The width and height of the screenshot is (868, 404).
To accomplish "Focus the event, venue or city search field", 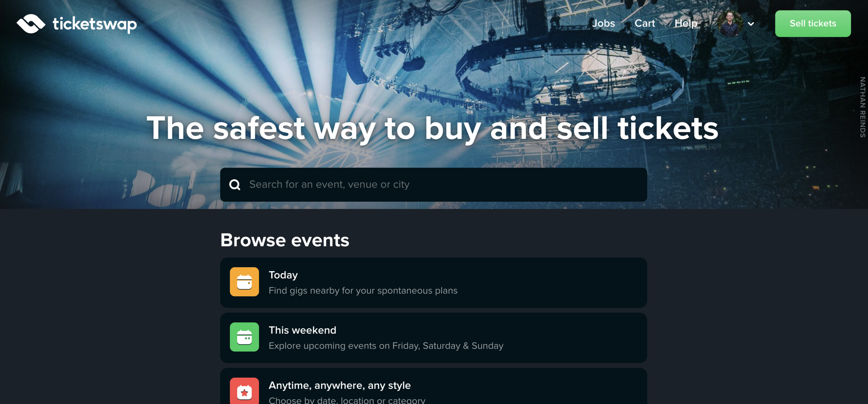I will click(x=433, y=185).
